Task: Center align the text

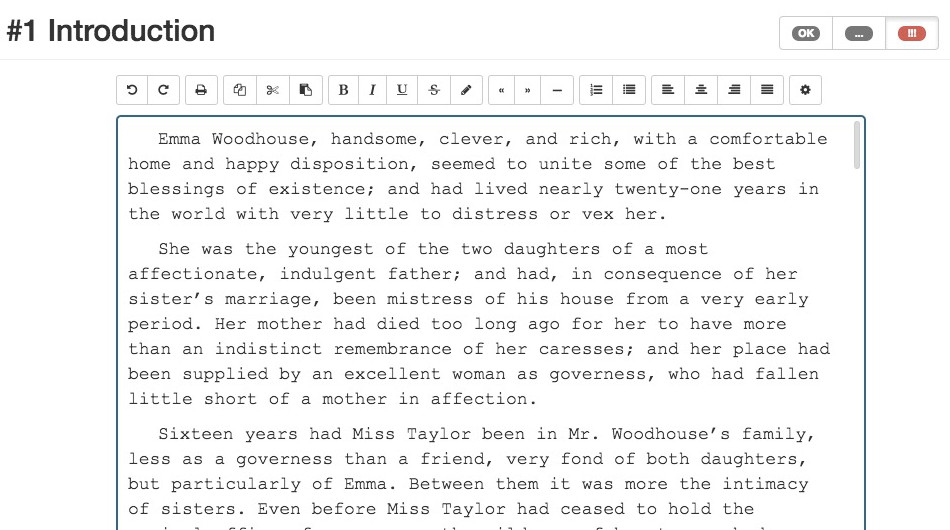Action: [701, 90]
